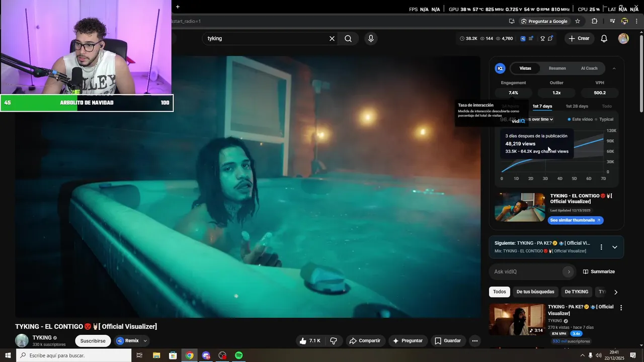Viewport: 644px width, 362px height.
Task: Open options for the Siguiente mix playlist
Action: click(601, 247)
